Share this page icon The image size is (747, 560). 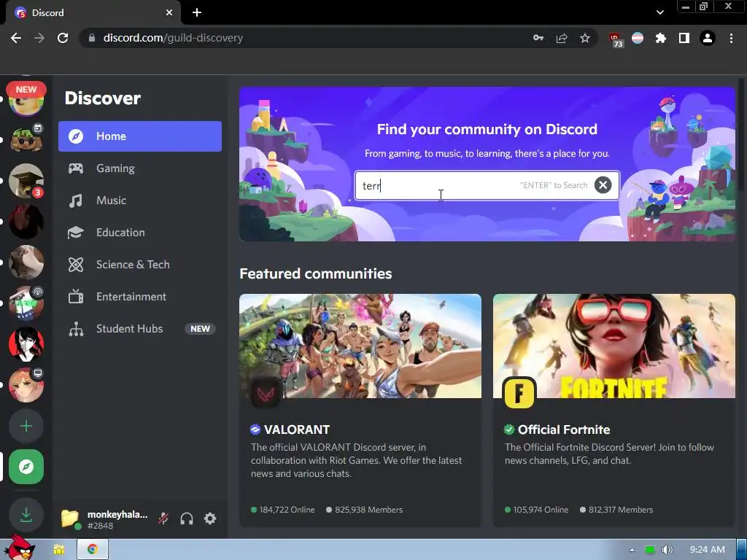[x=562, y=38]
